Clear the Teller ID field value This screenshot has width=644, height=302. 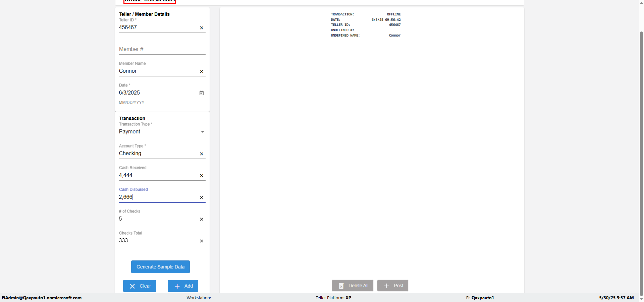[202, 28]
